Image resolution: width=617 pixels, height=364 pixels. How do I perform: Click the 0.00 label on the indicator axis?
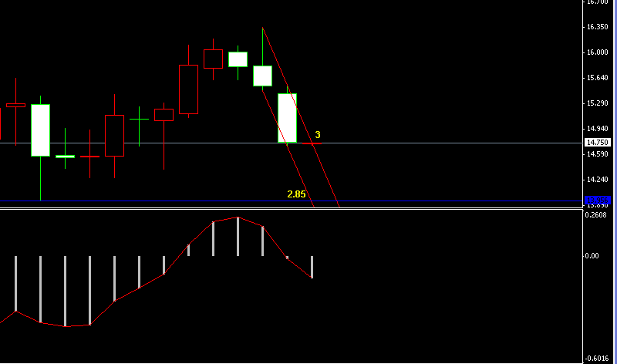(x=591, y=256)
